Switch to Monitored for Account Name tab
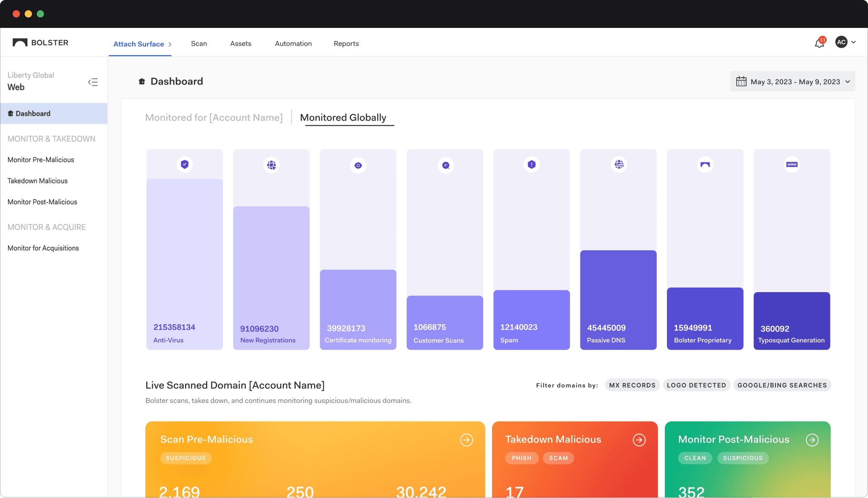Screen dimensions: 868x498 point(214,118)
